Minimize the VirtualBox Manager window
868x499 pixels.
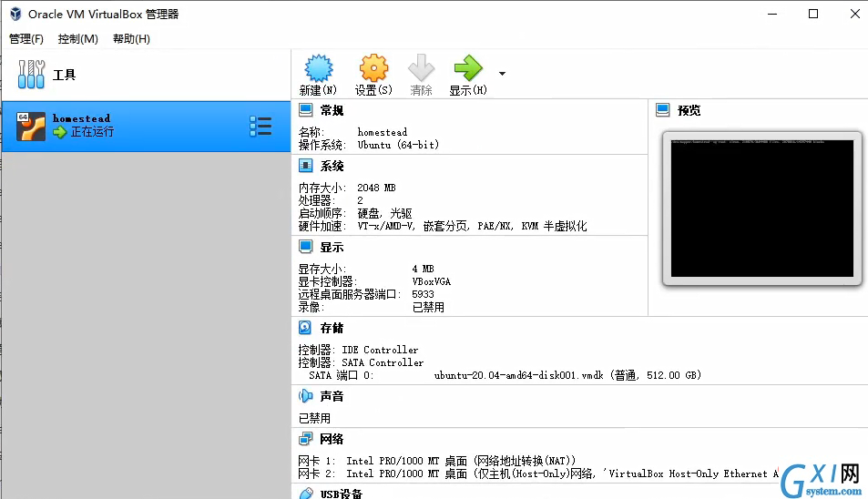click(772, 14)
